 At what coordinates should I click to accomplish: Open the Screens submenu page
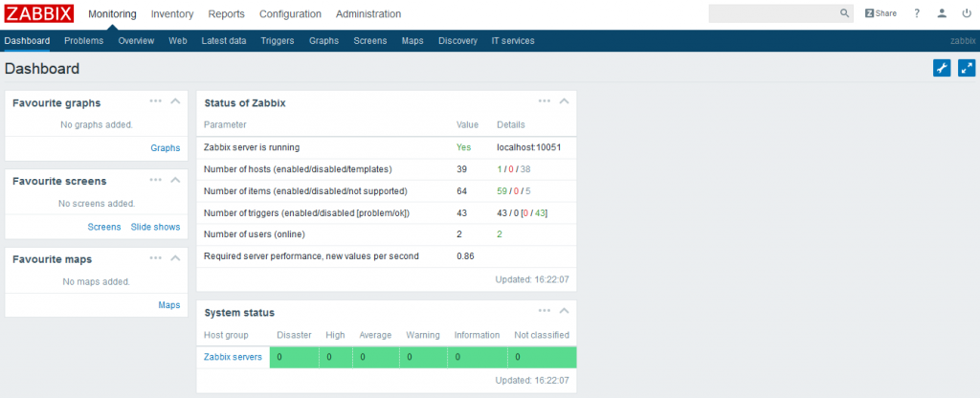(370, 40)
